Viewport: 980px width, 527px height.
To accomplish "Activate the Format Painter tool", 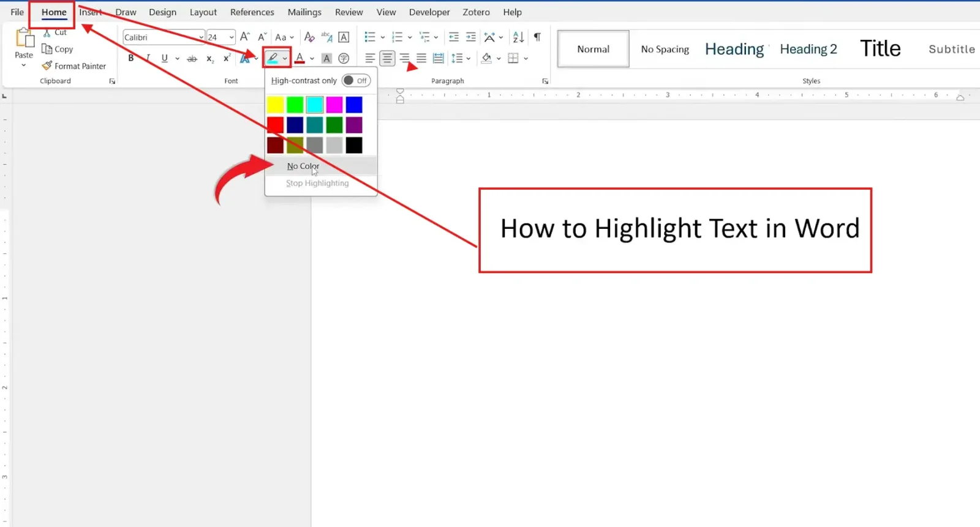I will click(73, 66).
